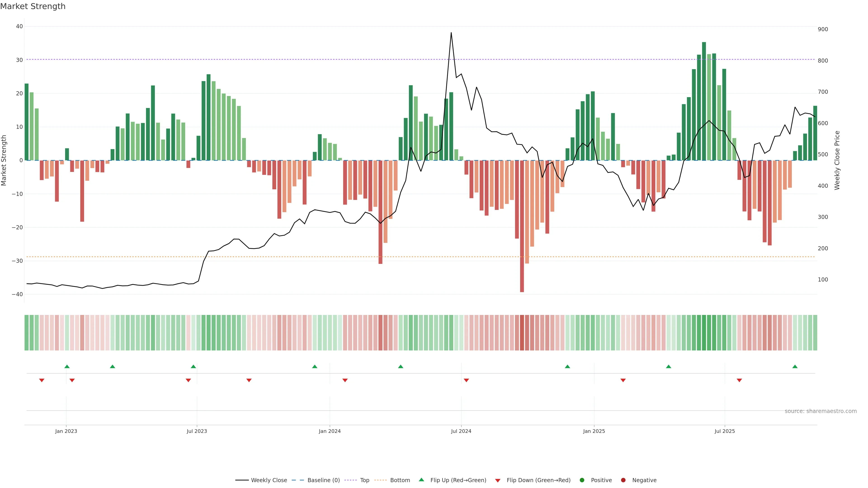
Task: Click the first green flip-up marker near Jan 2023
Action: point(67,366)
